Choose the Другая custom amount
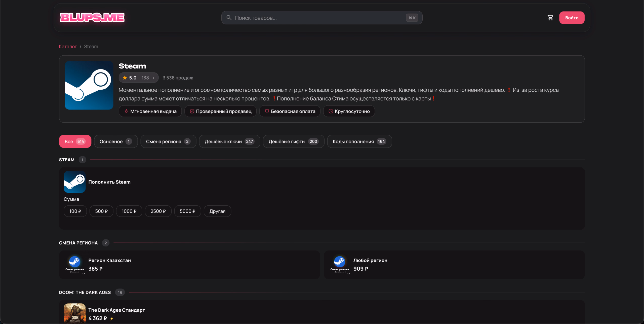The height and width of the screenshot is (324, 644). tap(217, 211)
